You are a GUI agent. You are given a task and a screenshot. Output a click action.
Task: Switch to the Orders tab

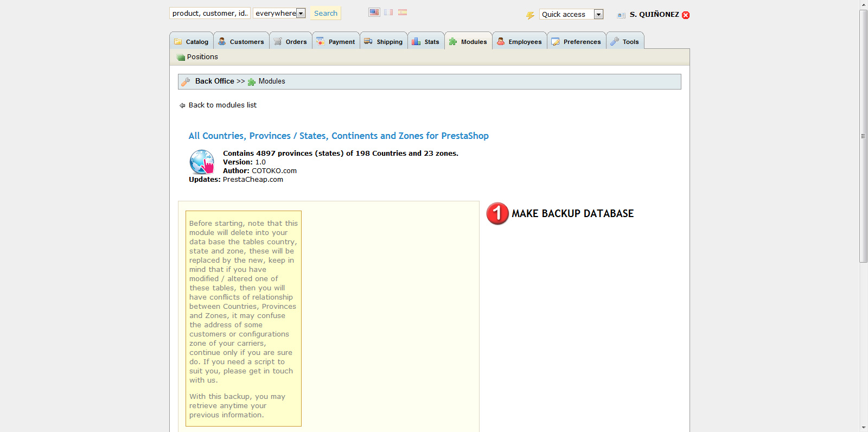pos(291,41)
